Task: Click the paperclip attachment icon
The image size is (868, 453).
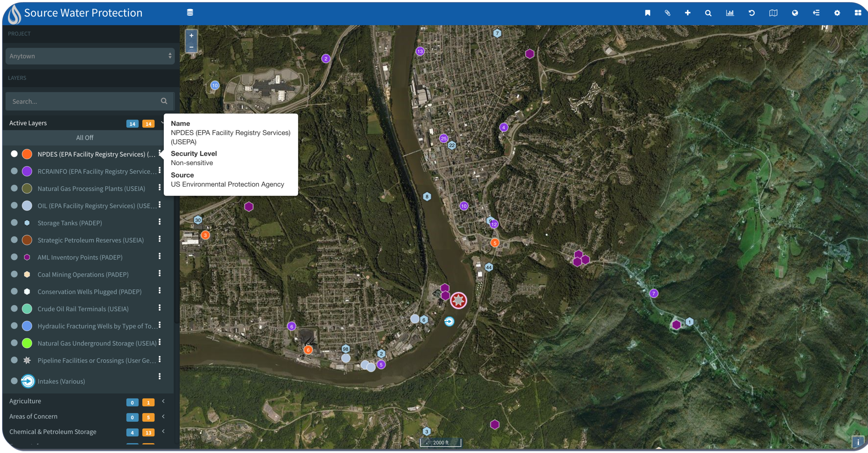Action: click(667, 13)
